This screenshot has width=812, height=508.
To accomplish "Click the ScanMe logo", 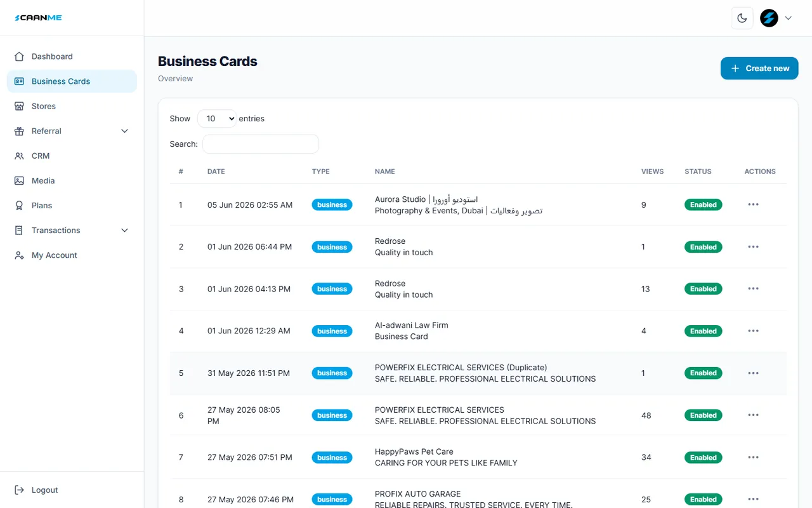I will pos(38,18).
